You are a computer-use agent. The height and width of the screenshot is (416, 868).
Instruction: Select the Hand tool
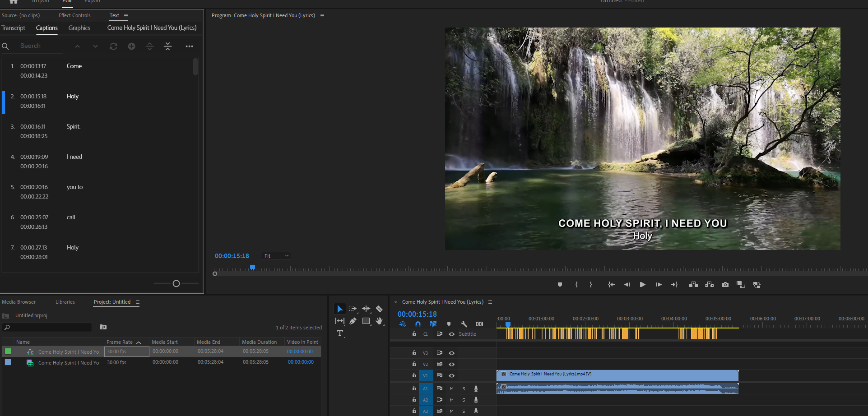click(380, 321)
